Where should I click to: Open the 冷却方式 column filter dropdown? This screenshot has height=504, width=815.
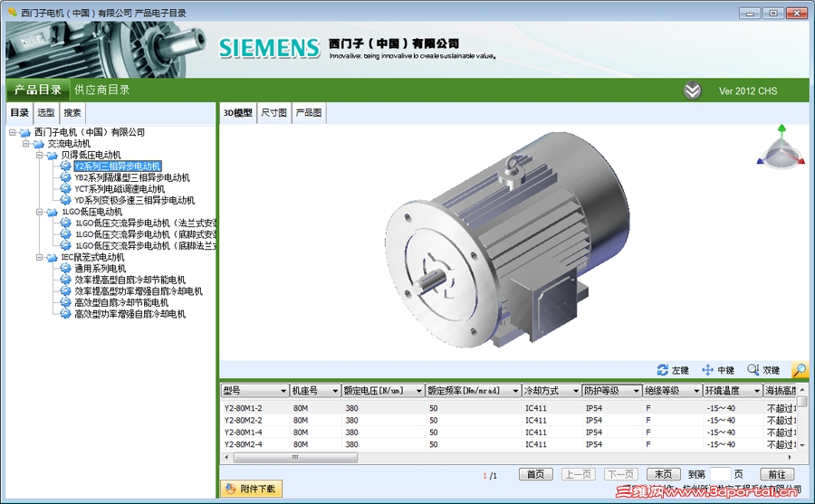point(576,391)
